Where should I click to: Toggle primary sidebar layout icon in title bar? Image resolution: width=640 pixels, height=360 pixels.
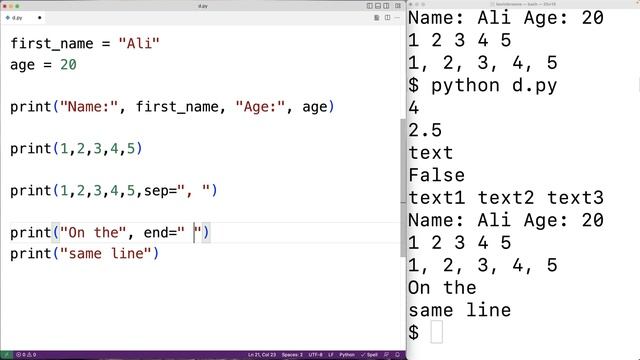[x=370, y=6]
